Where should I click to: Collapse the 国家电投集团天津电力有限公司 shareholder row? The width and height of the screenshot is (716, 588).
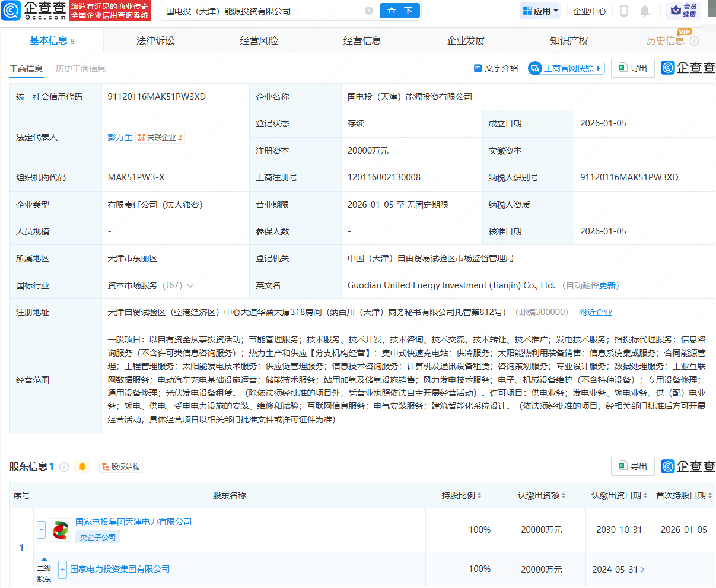tap(41, 529)
